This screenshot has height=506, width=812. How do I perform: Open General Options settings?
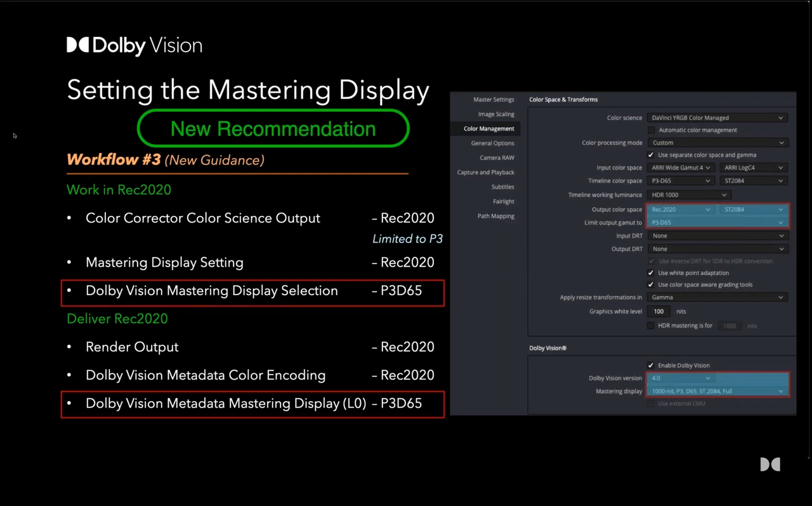tap(492, 143)
